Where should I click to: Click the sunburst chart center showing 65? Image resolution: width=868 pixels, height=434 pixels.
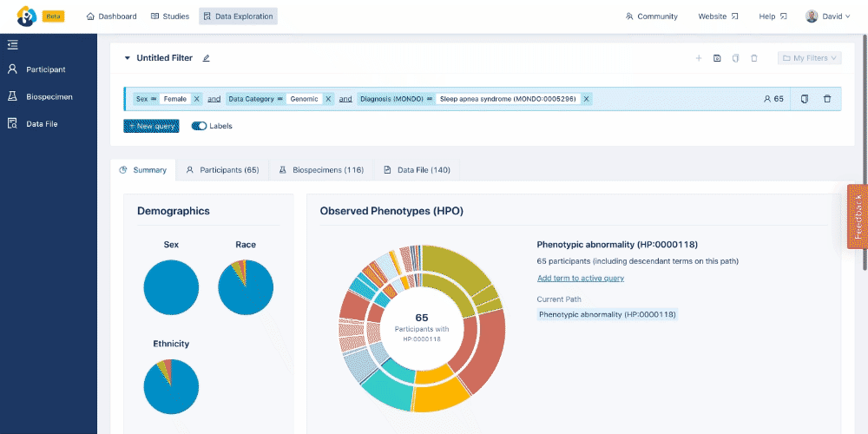pyautogui.click(x=422, y=329)
